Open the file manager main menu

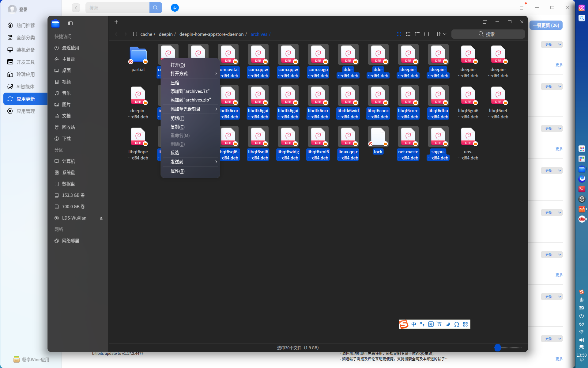click(485, 22)
